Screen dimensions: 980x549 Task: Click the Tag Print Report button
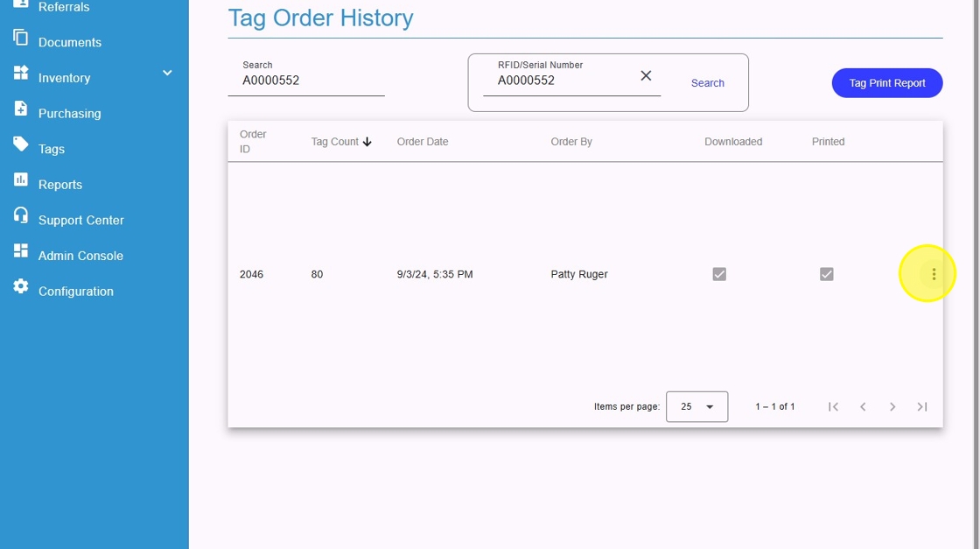(x=886, y=83)
